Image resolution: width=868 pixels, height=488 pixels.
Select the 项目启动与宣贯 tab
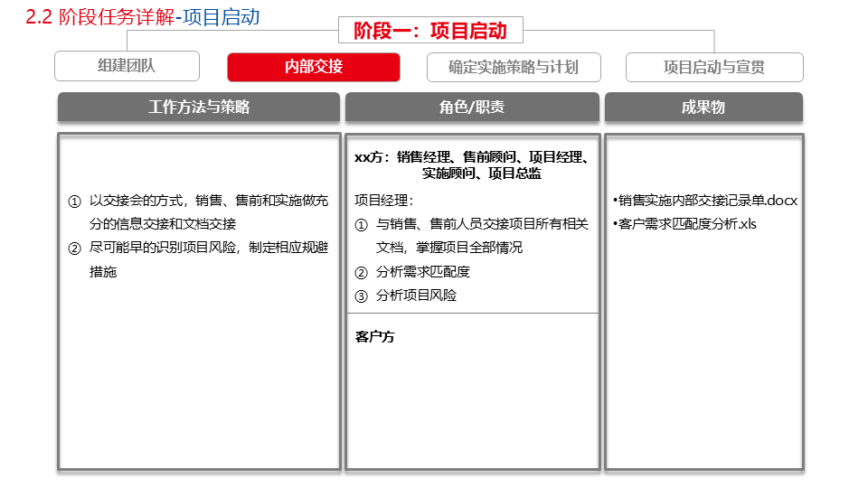(x=714, y=68)
